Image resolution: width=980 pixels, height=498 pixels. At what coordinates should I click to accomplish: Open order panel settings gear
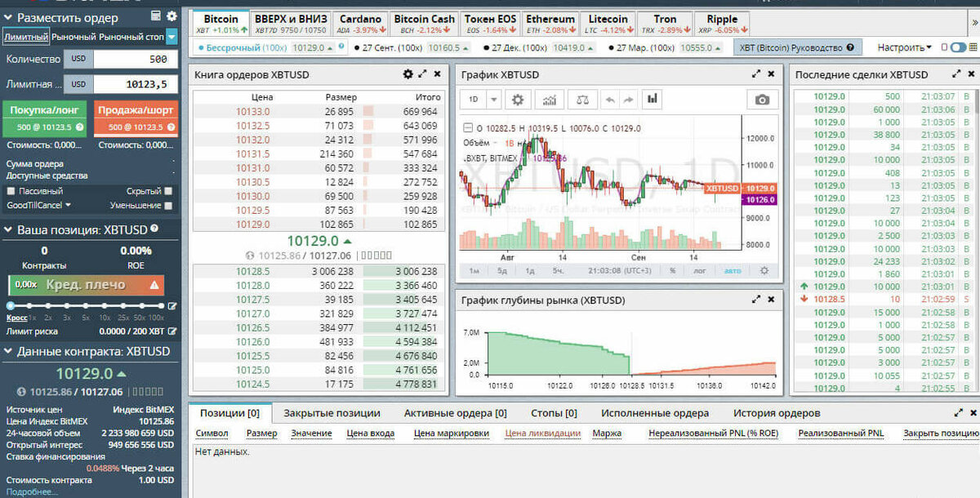point(171,16)
